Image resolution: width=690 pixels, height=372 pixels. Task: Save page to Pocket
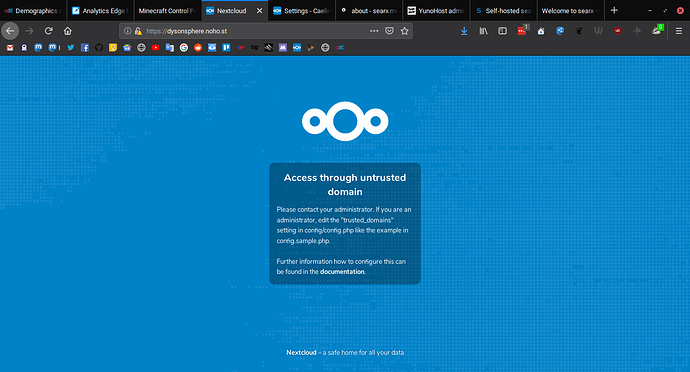pyautogui.click(x=389, y=31)
